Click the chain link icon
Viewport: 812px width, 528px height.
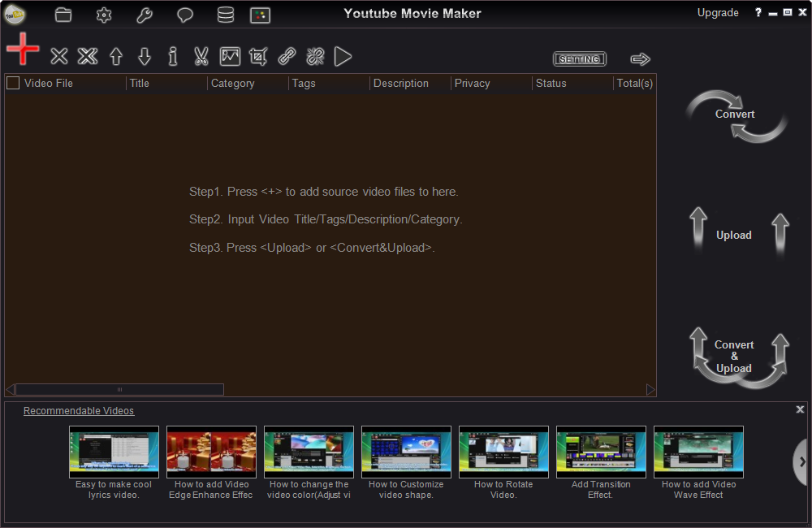287,56
